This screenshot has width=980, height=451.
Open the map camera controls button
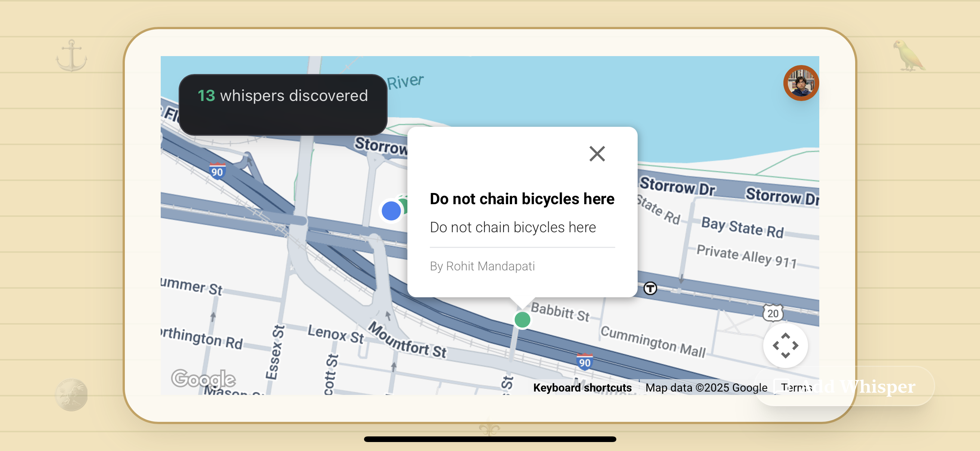(x=785, y=346)
